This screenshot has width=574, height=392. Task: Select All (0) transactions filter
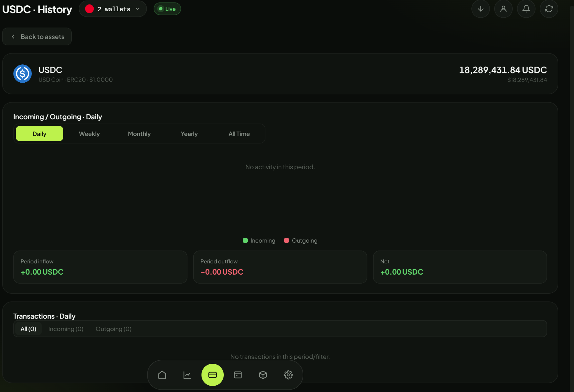pos(29,329)
